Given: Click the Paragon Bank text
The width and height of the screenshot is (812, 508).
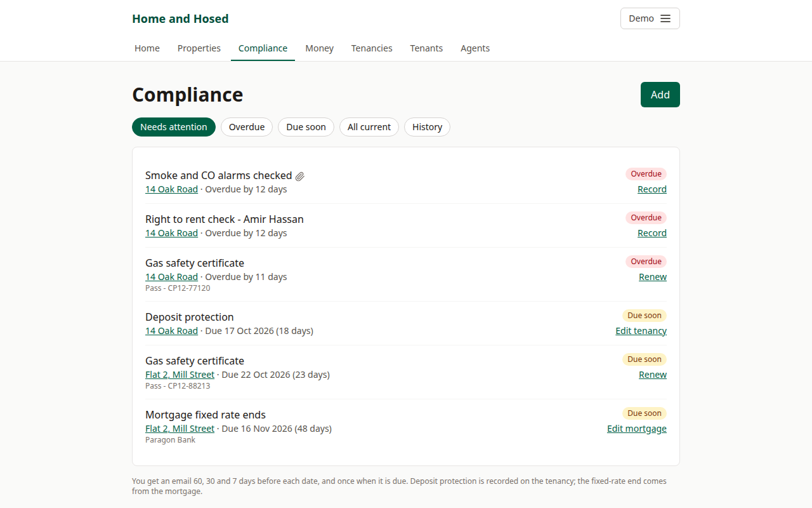Looking at the screenshot, I should [x=170, y=440].
